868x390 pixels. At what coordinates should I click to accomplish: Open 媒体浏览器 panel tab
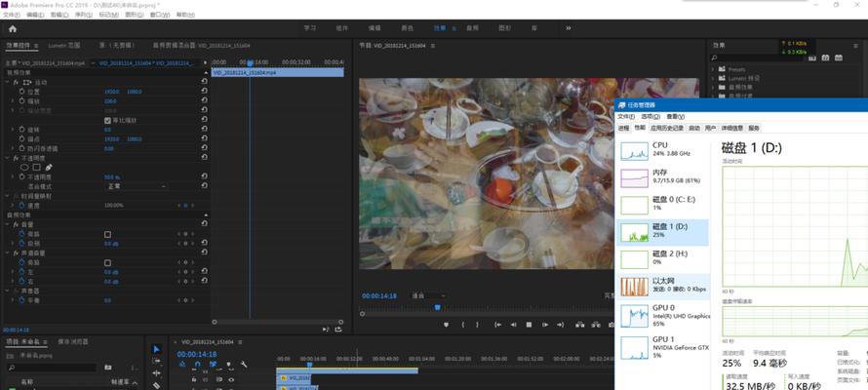click(72, 341)
